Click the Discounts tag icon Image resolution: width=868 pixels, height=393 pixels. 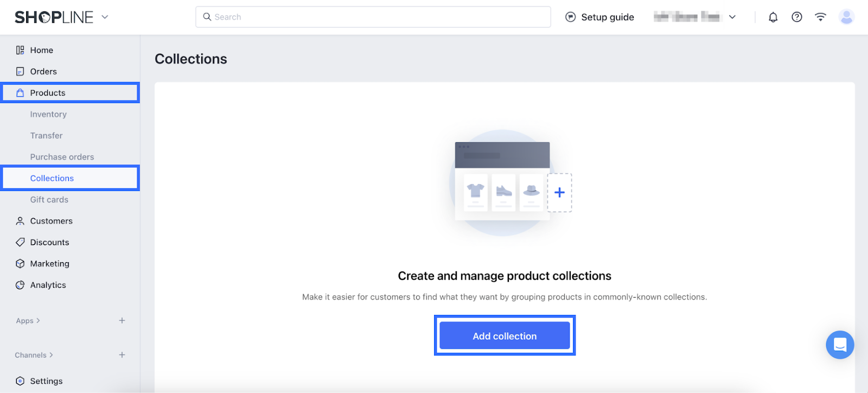click(x=20, y=242)
